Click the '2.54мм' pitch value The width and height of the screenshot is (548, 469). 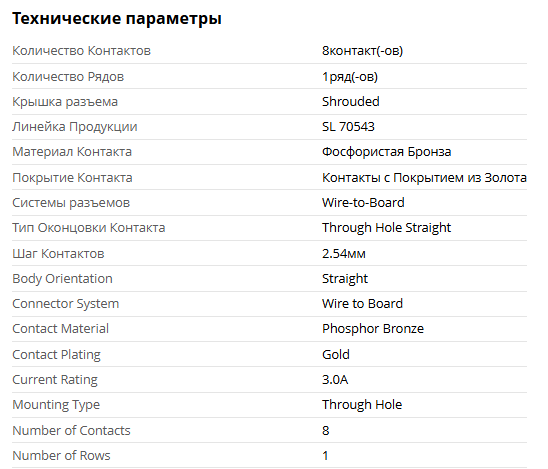coord(344,253)
